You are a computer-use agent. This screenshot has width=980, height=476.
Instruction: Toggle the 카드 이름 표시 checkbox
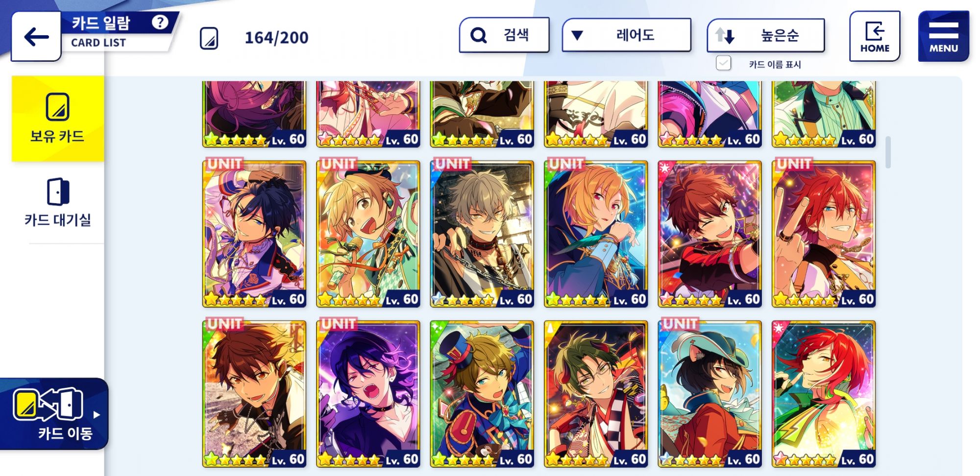[x=723, y=63]
